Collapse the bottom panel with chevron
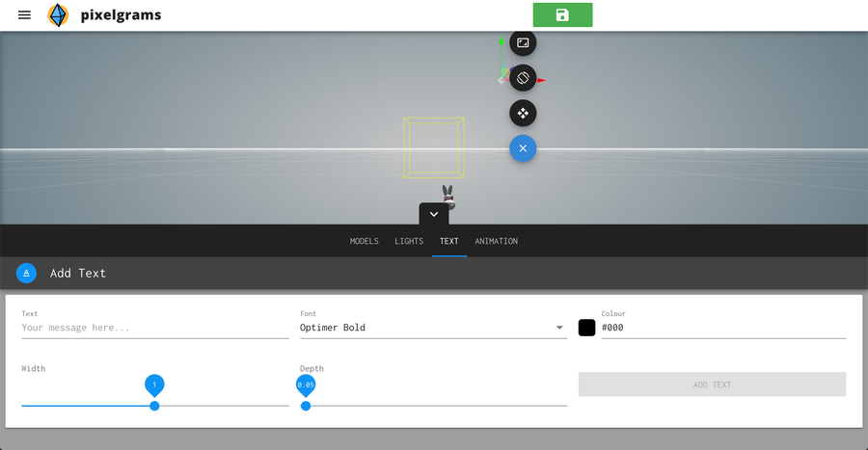 tap(434, 214)
